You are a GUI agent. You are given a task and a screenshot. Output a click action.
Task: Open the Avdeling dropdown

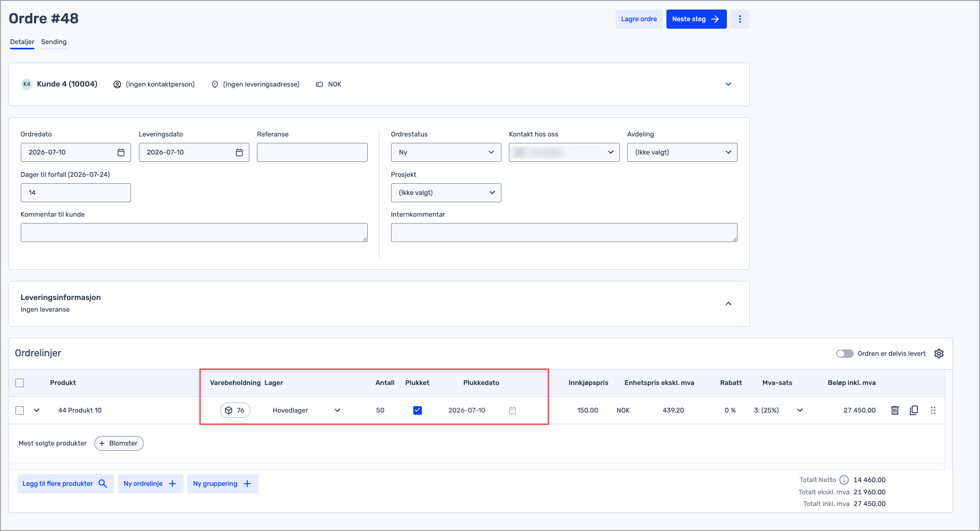682,152
